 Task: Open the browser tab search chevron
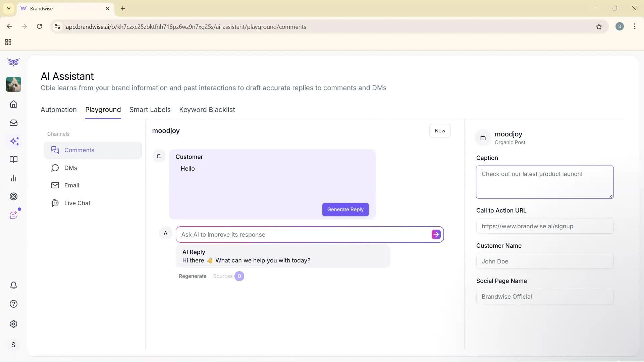8,8
